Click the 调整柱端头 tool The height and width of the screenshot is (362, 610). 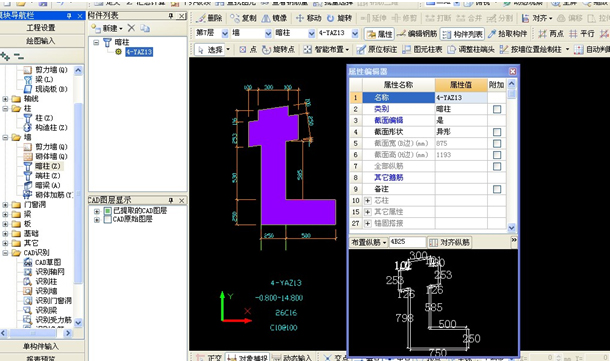pos(470,49)
